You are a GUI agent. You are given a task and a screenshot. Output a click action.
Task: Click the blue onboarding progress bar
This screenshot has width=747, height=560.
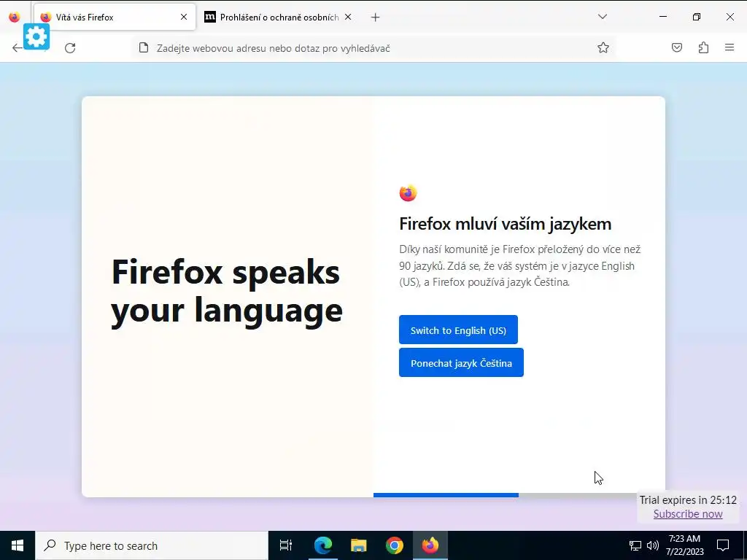point(446,495)
